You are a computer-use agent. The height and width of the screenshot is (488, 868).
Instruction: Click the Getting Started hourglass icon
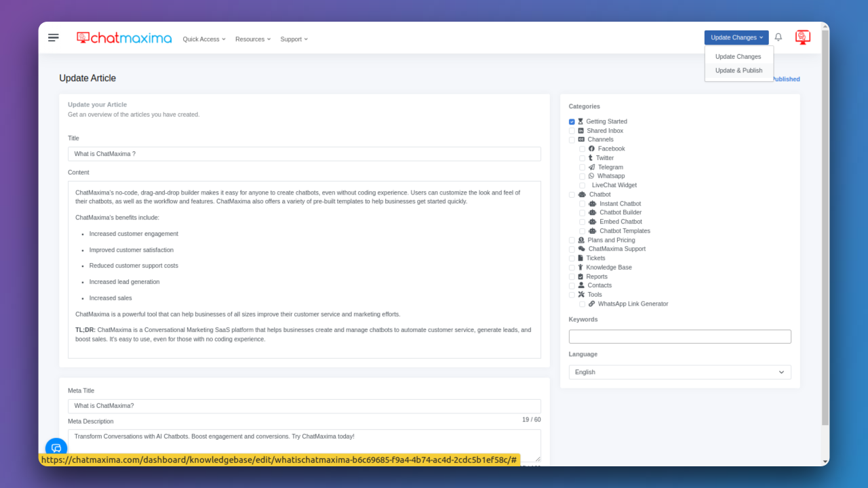[580, 121]
